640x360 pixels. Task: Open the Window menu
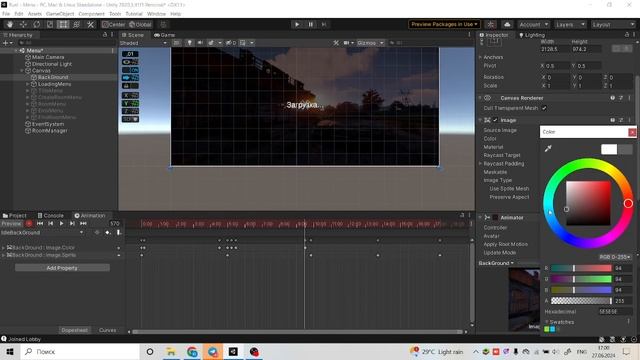[156, 14]
